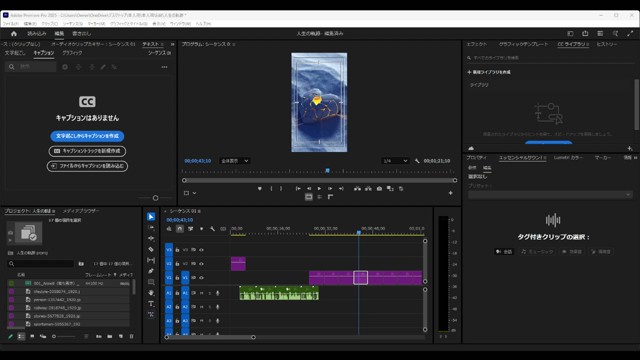
Task: Open the Workspaces icon in header
Action: coord(600,33)
